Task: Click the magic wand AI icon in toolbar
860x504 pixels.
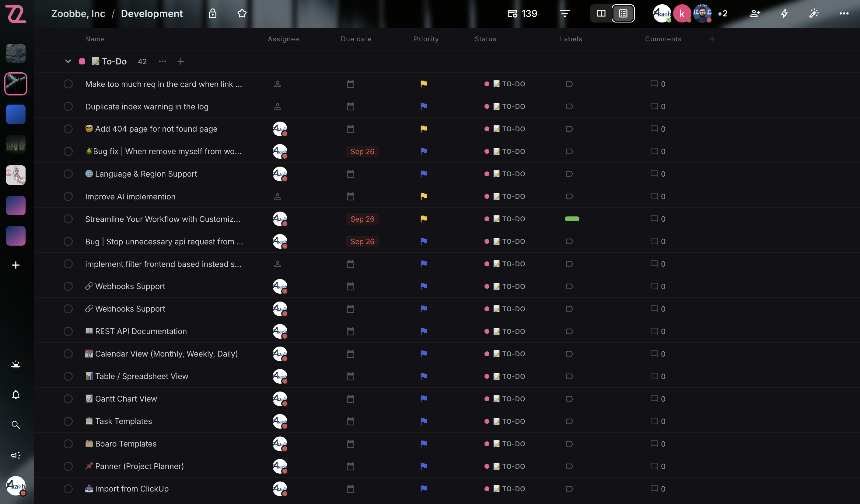Action: 814,13
